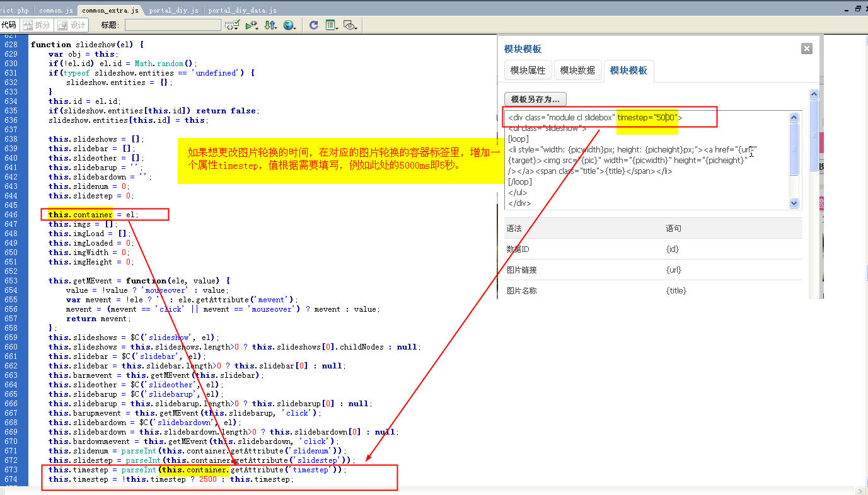868x495 pixels.
Task: Open the file management up-down arrows menu
Action: (x=270, y=25)
